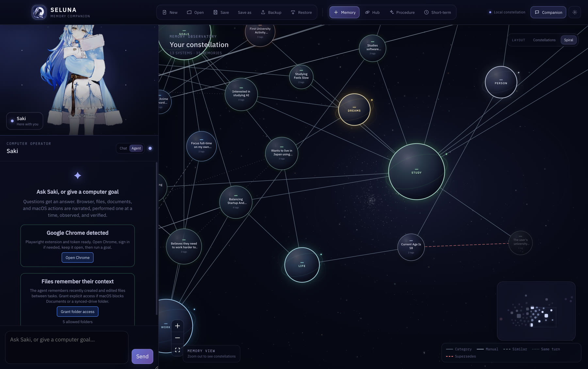Screen dimensions: 588x369
Task: Click Local constellation status indicator
Action: coord(507,12)
